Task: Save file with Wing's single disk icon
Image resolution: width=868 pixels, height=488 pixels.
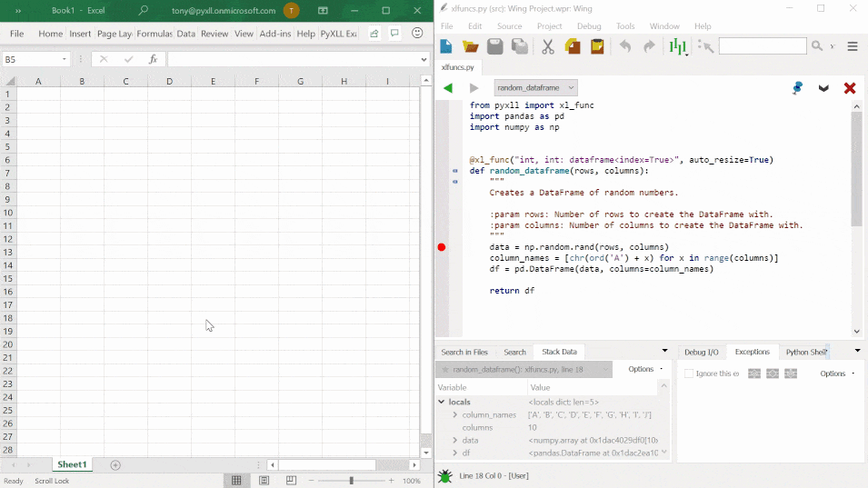Action: (494, 46)
